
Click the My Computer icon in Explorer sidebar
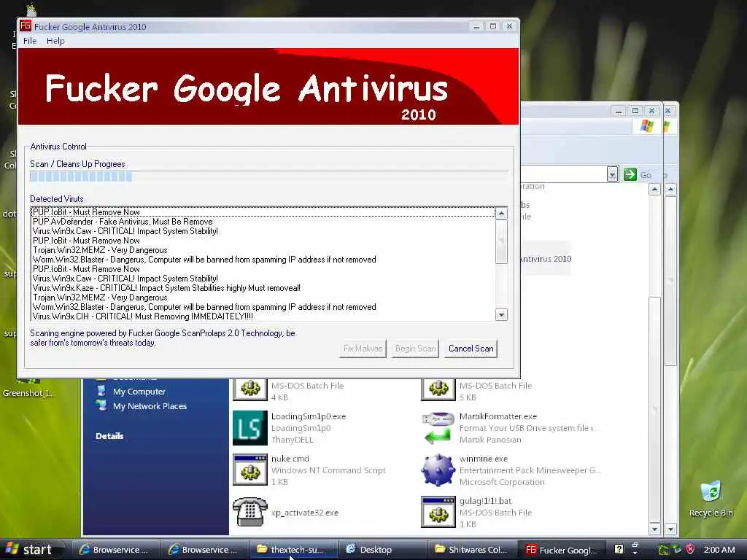click(x=101, y=391)
